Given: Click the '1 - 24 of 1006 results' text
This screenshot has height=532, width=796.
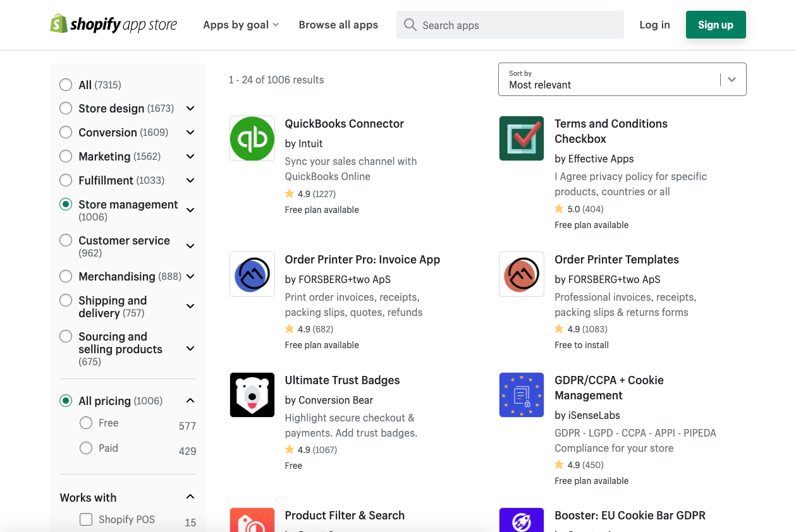Looking at the screenshot, I should coord(276,80).
